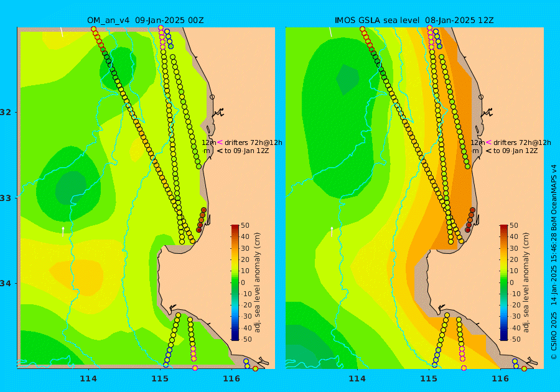Click the blue-outlined circle ending the southern track in OM_an_v4
This screenshot has height=392, width=560.
pos(166,365)
